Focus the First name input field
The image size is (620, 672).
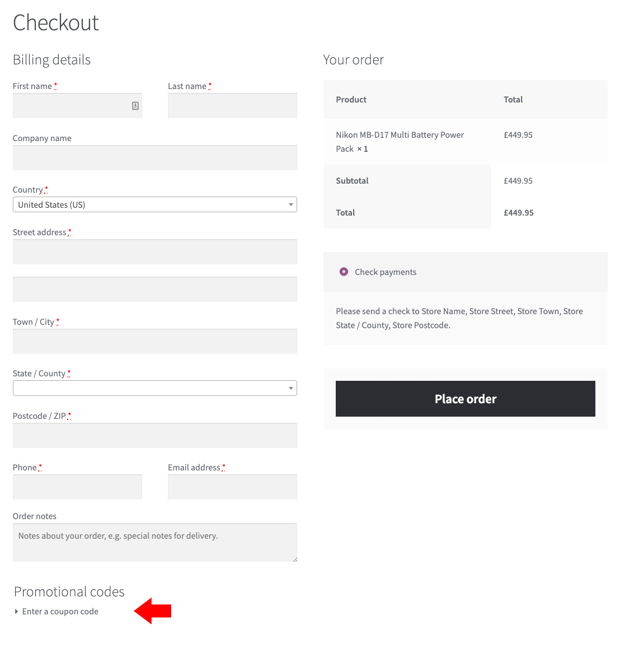click(x=77, y=106)
